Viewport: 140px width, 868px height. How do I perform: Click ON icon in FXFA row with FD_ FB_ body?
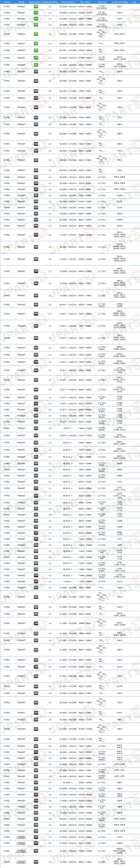(36, 703)
